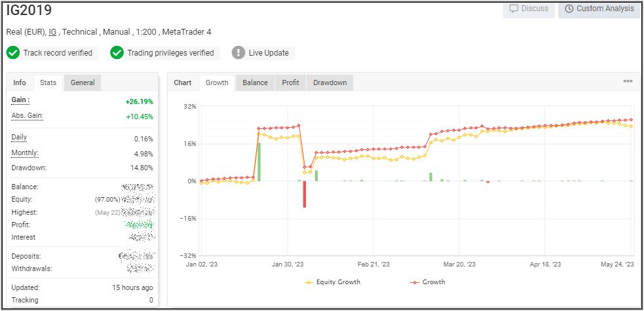The width and height of the screenshot is (644, 311).
Task: Select the General tab
Action: tap(83, 82)
